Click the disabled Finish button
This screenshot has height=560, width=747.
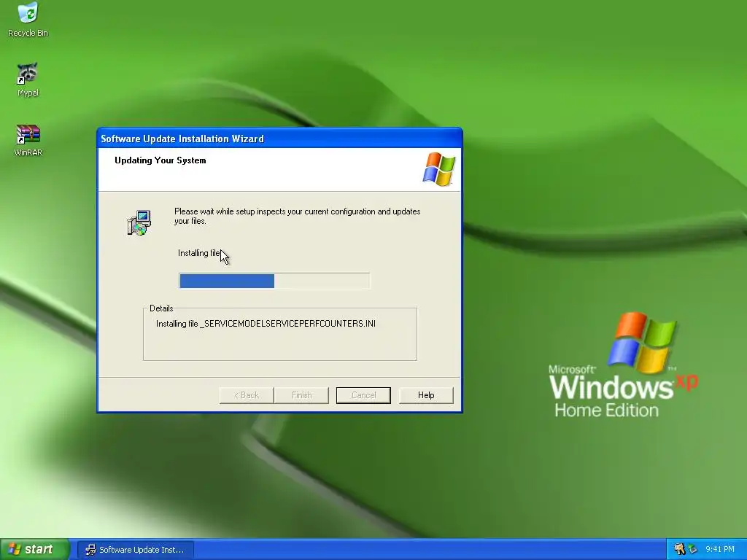[301, 395]
